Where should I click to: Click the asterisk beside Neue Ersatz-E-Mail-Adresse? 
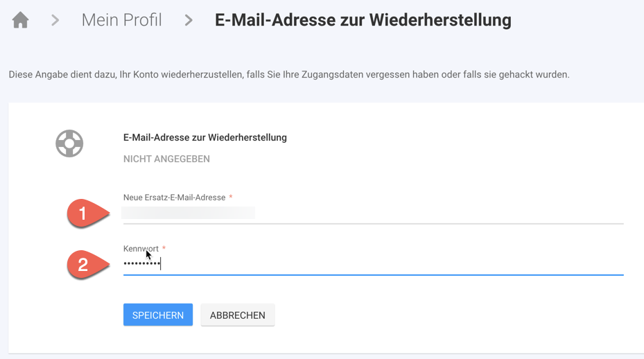pos(231,198)
